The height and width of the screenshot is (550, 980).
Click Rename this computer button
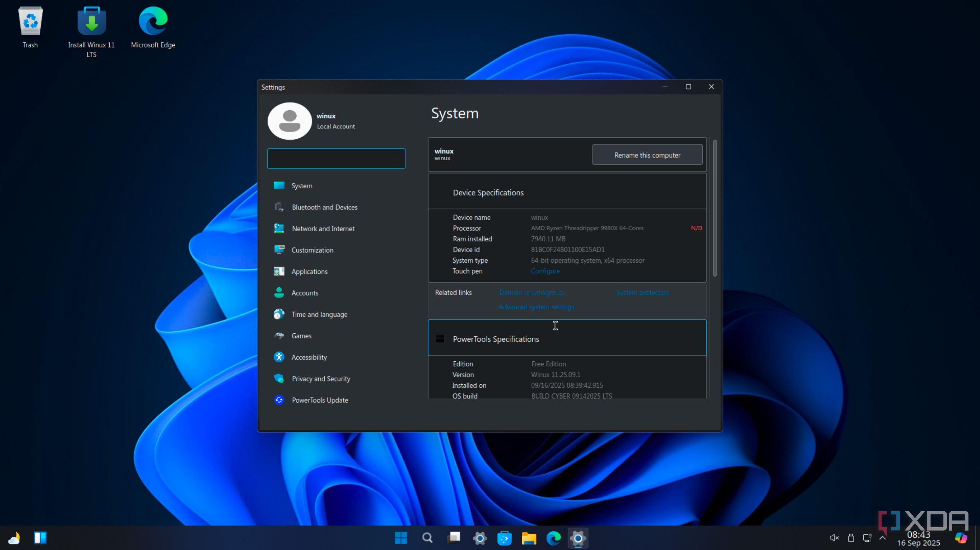pos(647,155)
